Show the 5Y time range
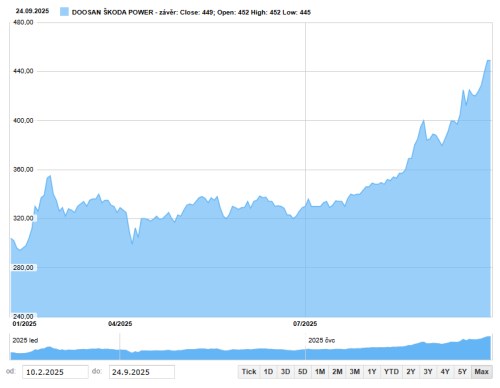The height and width of the screenshot is (388, 500). tap(462, 372)
